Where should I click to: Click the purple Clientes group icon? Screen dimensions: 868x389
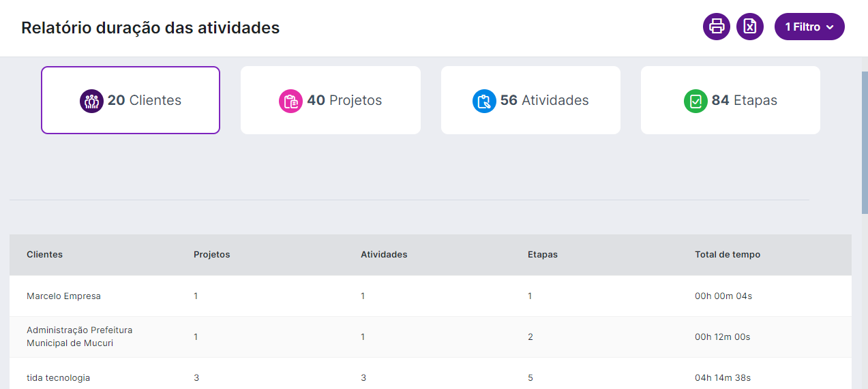pos(91,101)
